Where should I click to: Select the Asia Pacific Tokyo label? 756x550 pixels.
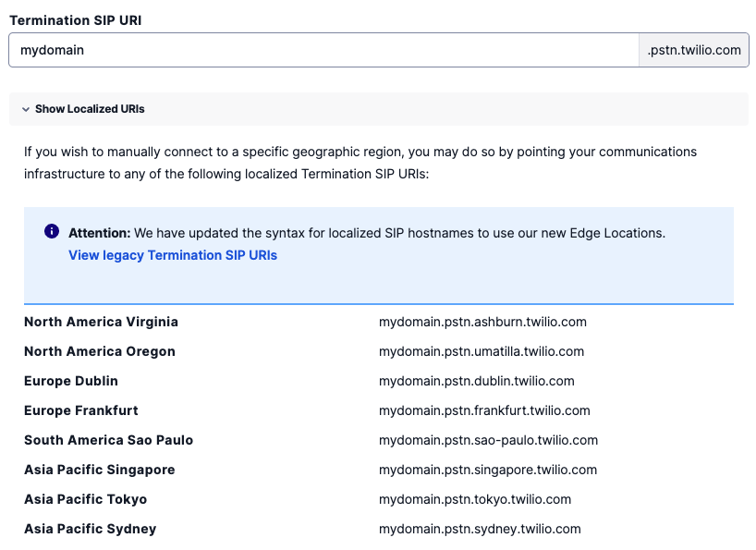(x=85, y=499)
